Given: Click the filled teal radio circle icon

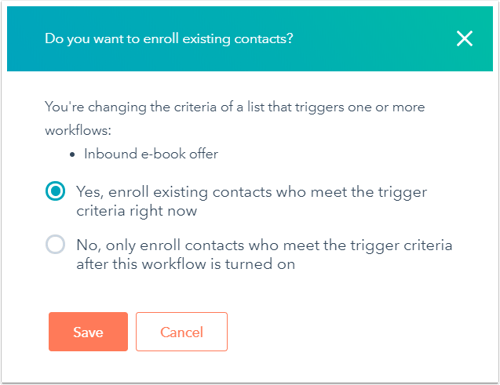Looking at the screenshot, I should coord(55,191).
